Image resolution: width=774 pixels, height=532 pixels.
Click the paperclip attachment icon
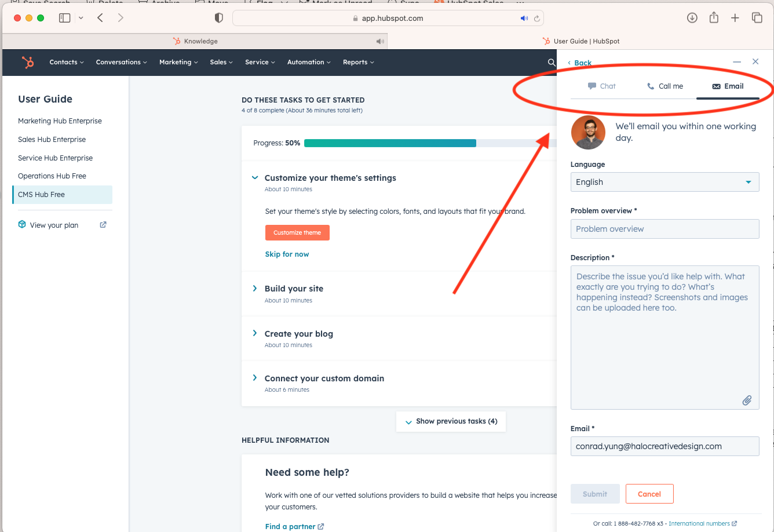[x=747, y=400]
